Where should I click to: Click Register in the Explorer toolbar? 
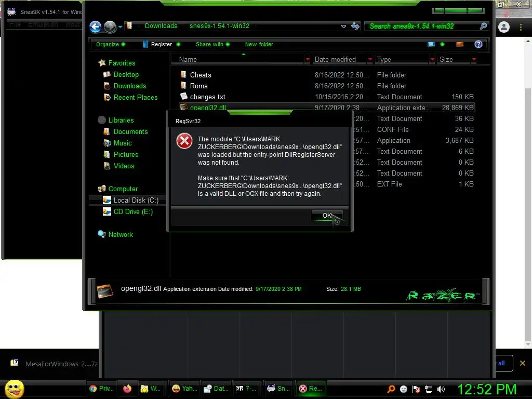(161, 44)
